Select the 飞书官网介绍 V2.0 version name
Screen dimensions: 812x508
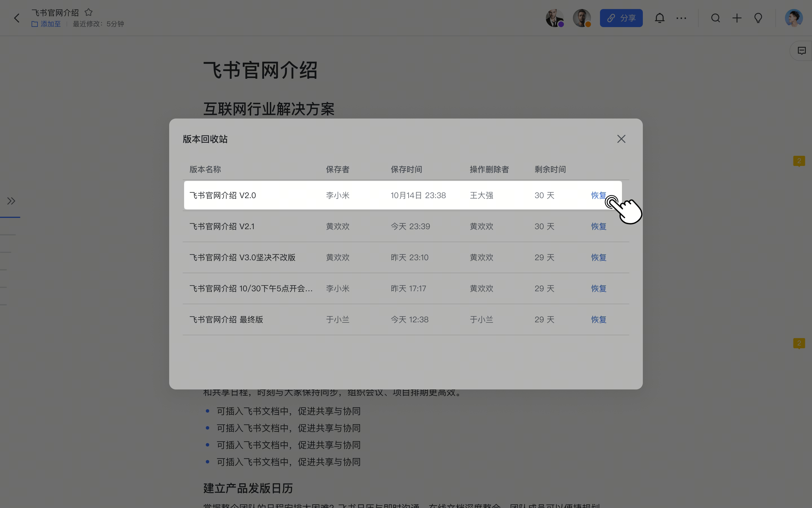[222, 195]
